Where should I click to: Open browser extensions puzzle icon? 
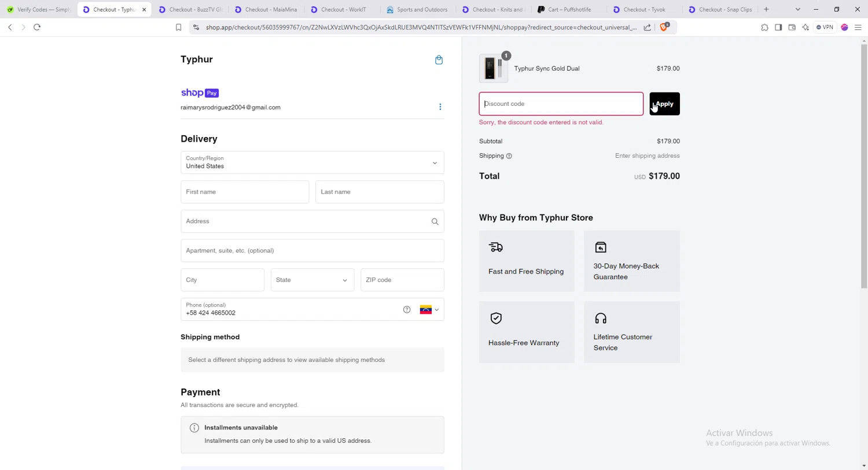(x=764, y=27)
